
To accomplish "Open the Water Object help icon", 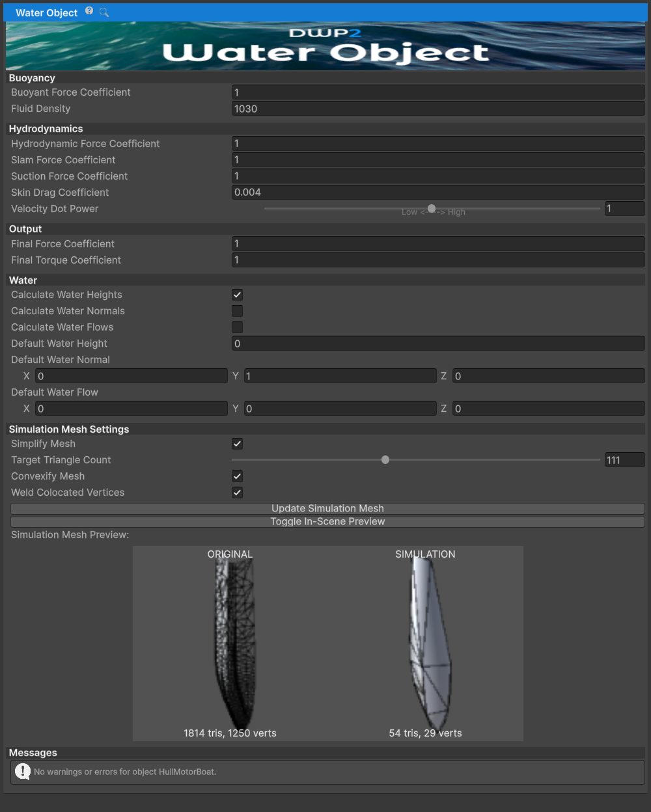I will pos(89,11).
